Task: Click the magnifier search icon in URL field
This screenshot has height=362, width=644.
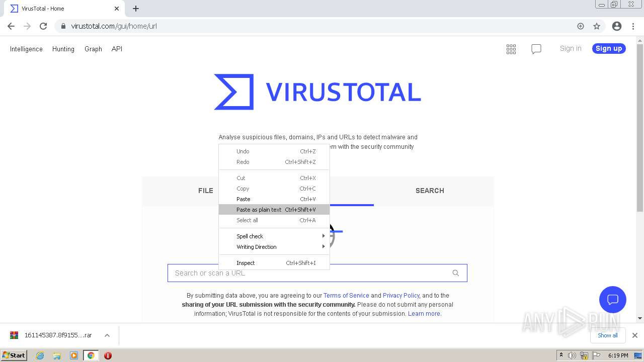Action: pyautogui.click(x=456, y=273)
